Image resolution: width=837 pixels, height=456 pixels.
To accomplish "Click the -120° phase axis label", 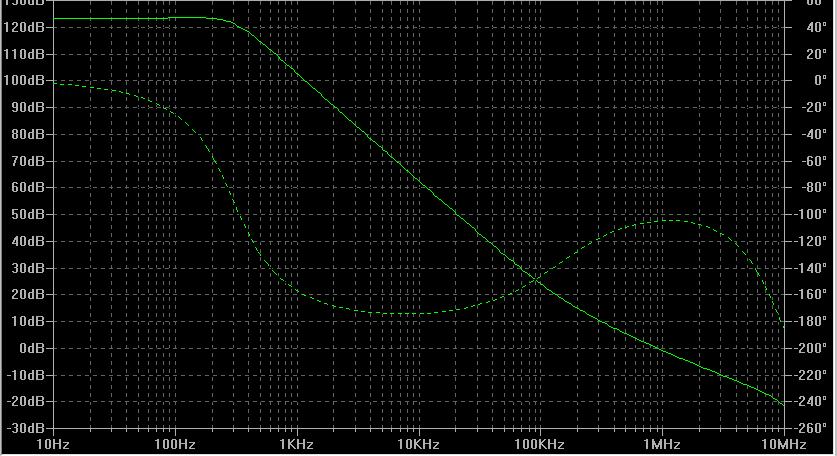I will tap(810, 241).
